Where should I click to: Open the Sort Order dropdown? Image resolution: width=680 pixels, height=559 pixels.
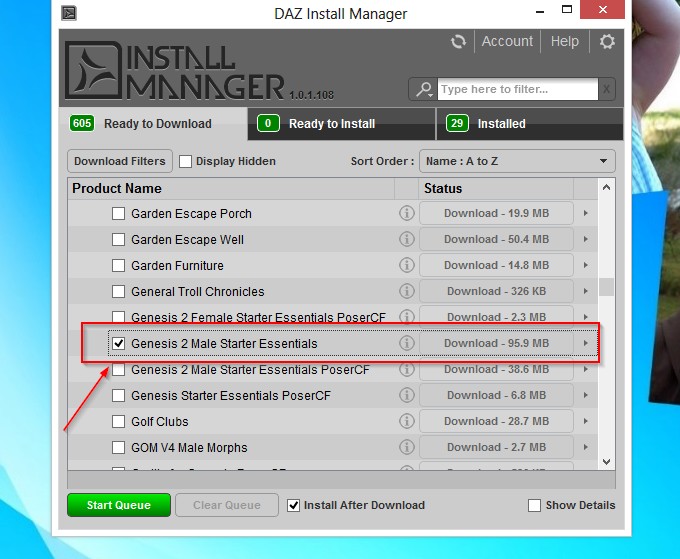pyautogui.click(x=517, y=161)
